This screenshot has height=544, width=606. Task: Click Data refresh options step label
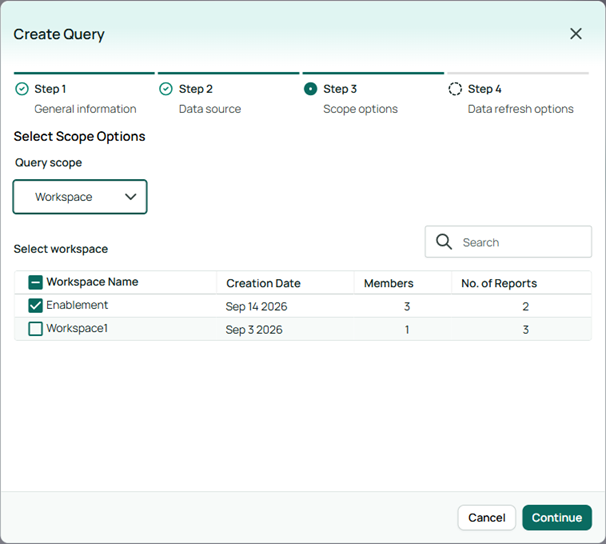tap(521, 109)
